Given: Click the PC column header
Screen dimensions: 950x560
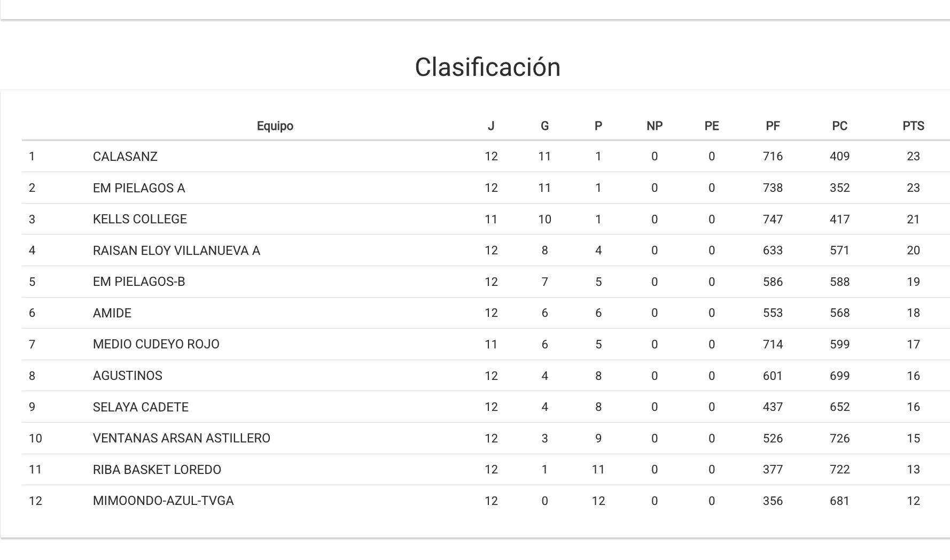Looking at the screenshot, I should point(839,126).
